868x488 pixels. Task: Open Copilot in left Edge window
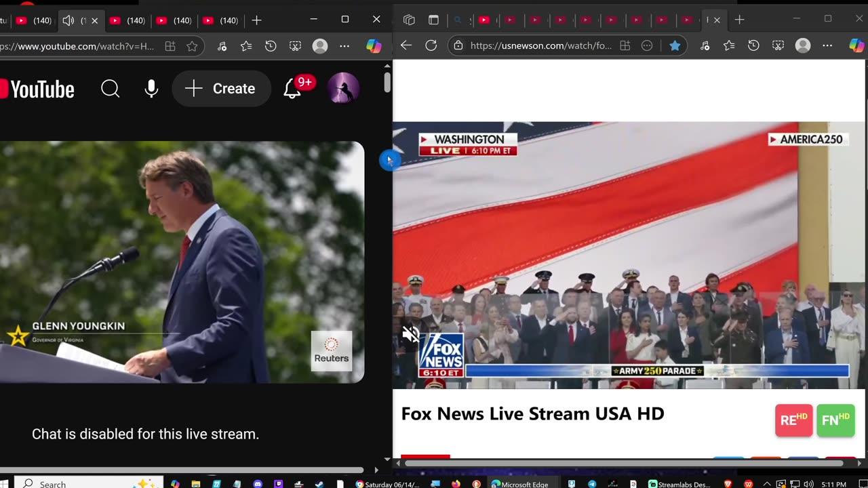[x=374, y=46]
